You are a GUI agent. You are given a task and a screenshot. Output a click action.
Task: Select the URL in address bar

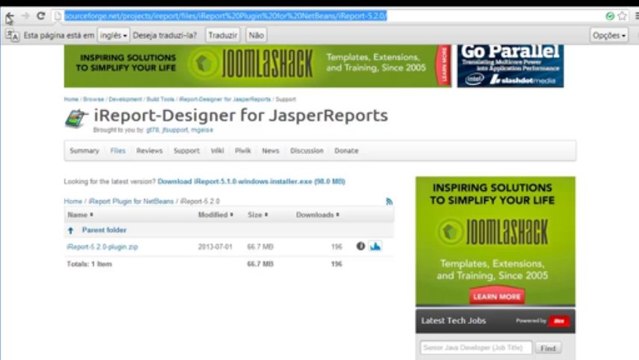(225, 16)
